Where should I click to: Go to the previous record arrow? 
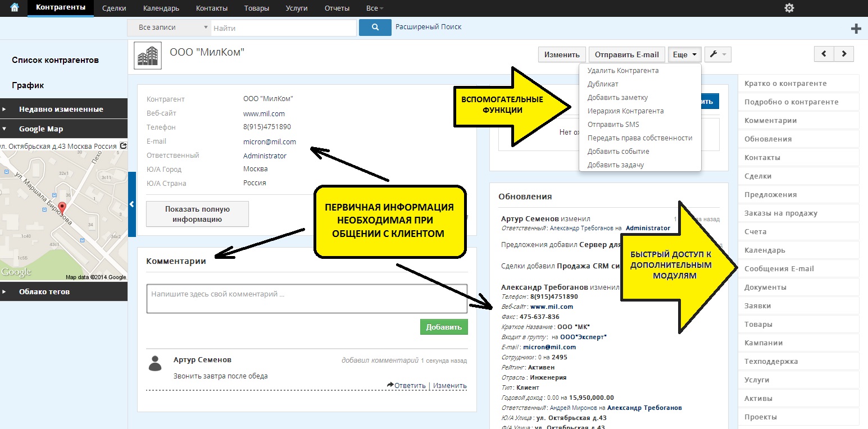[x=824, y=54]
